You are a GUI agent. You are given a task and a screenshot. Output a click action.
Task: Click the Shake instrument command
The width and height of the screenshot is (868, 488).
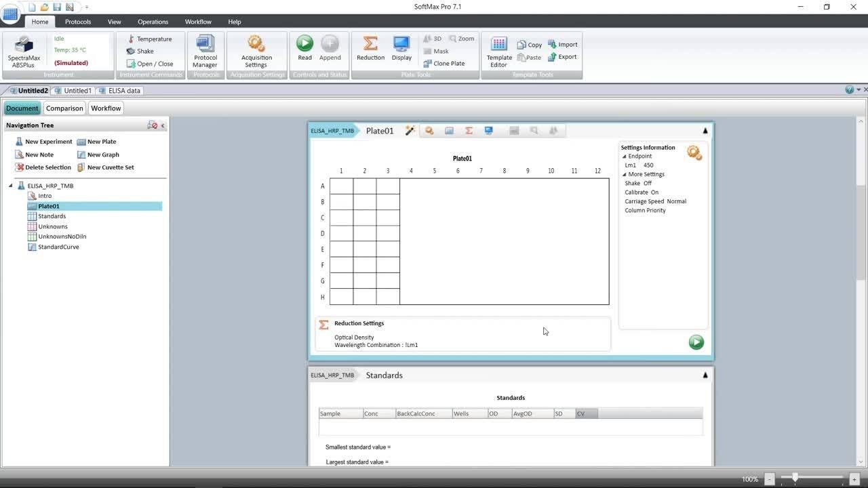click(x=140, y=51)
